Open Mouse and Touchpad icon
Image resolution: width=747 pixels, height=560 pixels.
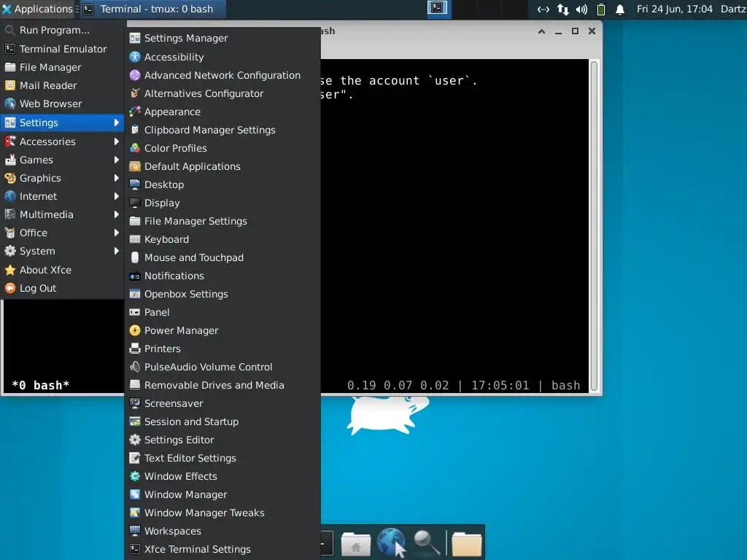[x=135, y=257]
